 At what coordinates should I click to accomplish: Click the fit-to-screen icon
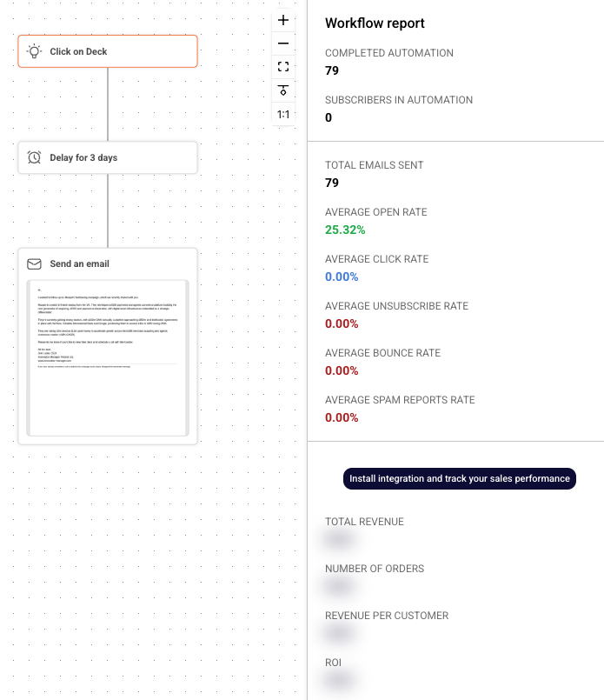click(x=283, y=67)
